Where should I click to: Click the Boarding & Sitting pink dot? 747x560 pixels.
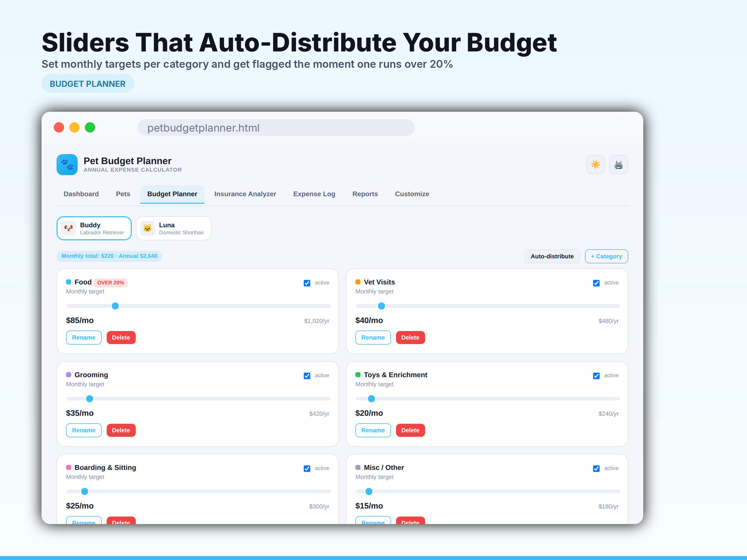pos(69,468)
